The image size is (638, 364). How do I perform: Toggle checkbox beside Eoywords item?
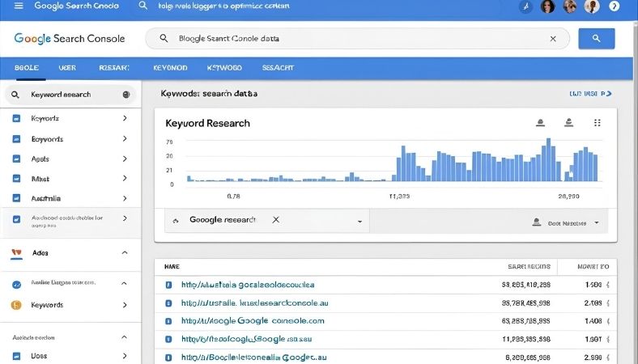pyautogui.click(x=16, y=139)
